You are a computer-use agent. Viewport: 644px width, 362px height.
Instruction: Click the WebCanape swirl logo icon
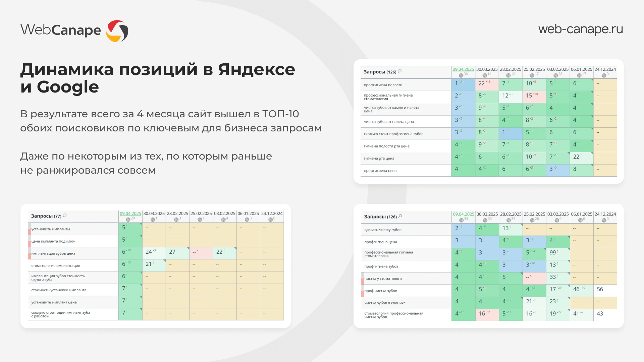click(117, 31)
